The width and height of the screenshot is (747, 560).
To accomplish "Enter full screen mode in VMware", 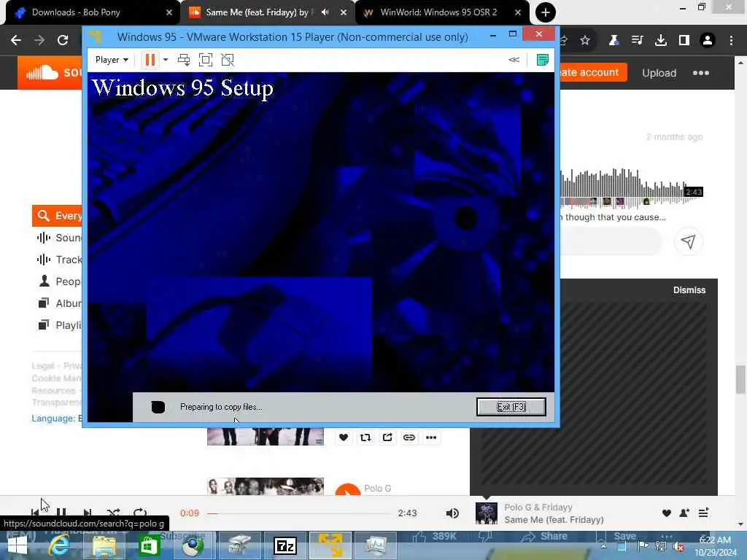I will 205,60.
